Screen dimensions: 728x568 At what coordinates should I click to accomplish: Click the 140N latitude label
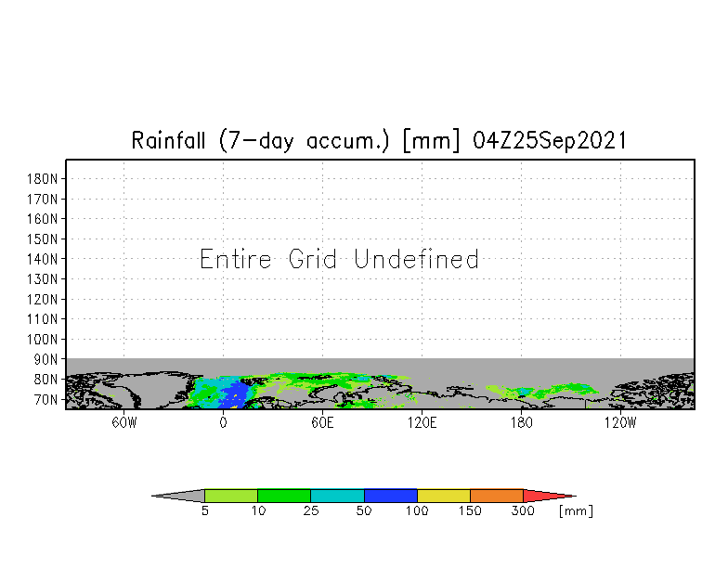pyautogui.click(x=43, y=259)
